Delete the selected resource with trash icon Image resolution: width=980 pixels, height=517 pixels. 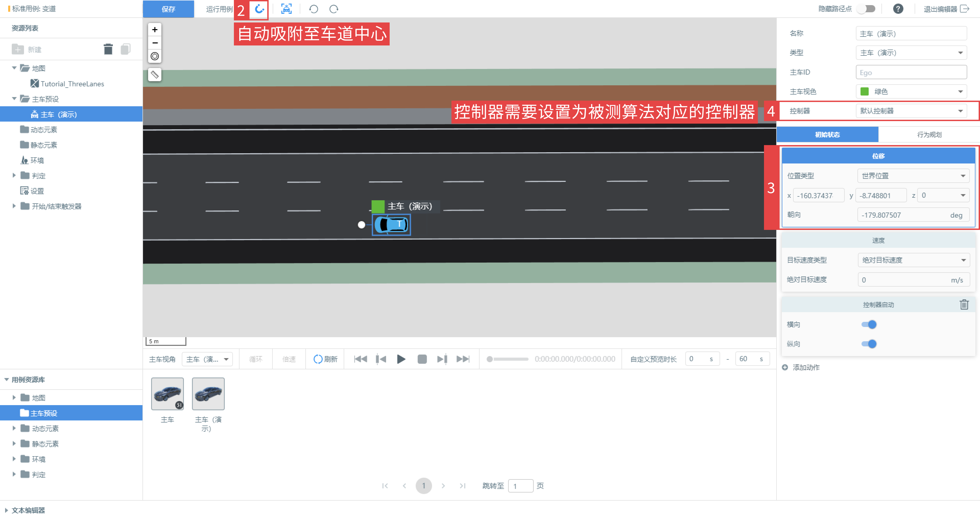pyautogui.click(x=109, y=49)
